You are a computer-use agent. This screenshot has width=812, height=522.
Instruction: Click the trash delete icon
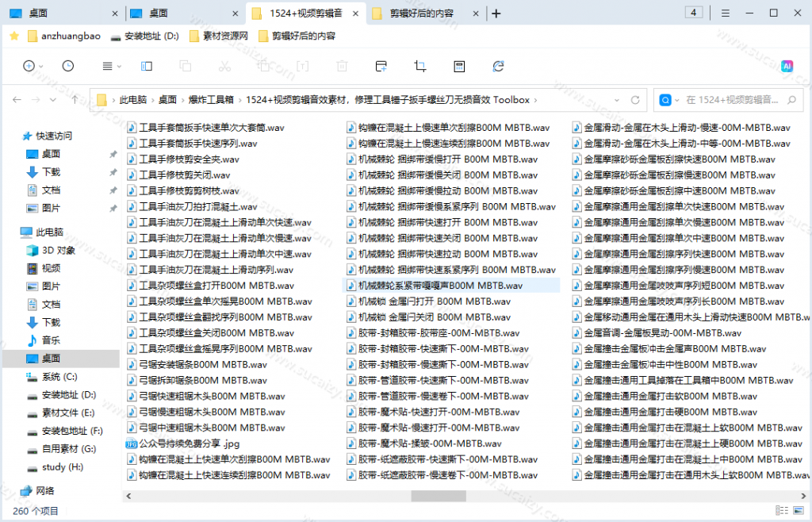tap(342, 66)
